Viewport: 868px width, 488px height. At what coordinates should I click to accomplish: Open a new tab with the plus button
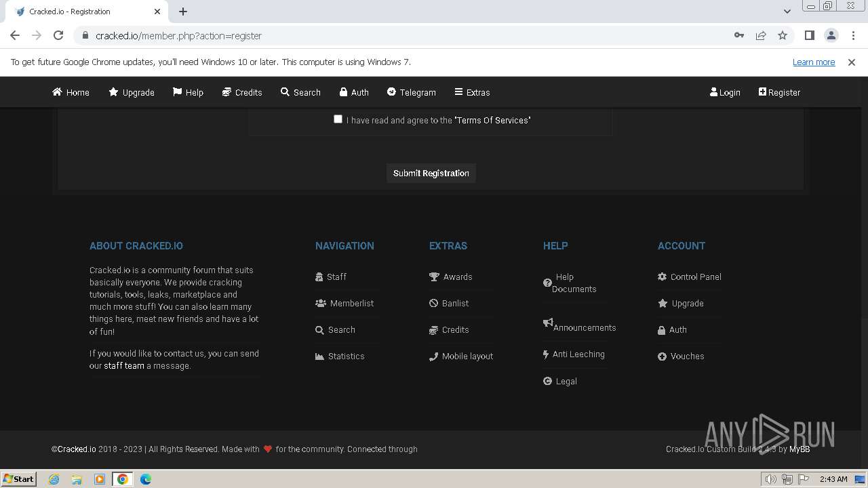[183, 12]
